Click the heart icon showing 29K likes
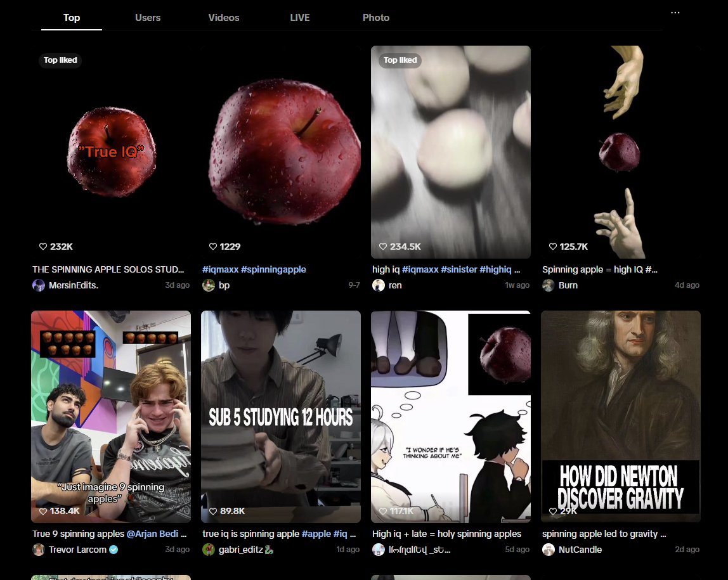728x580 pixels. click(x=553, y=511)
